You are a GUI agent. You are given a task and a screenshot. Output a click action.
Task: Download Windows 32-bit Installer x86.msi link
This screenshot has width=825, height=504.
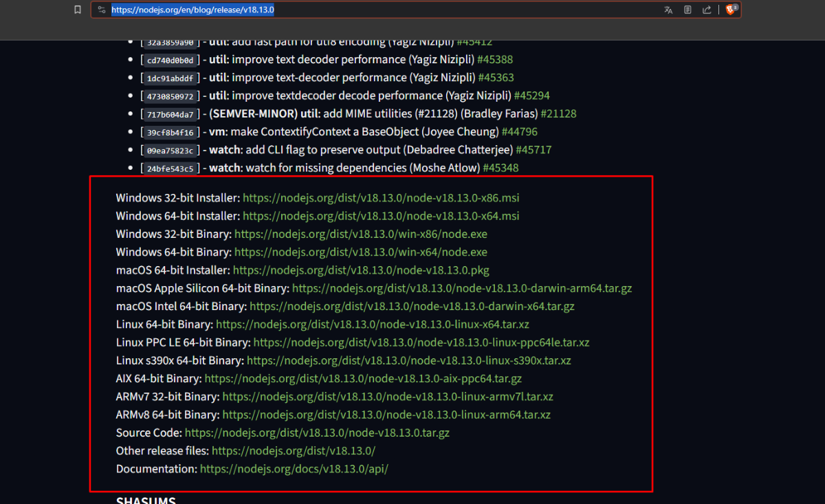pyautogui.click(x=381, y=198)
